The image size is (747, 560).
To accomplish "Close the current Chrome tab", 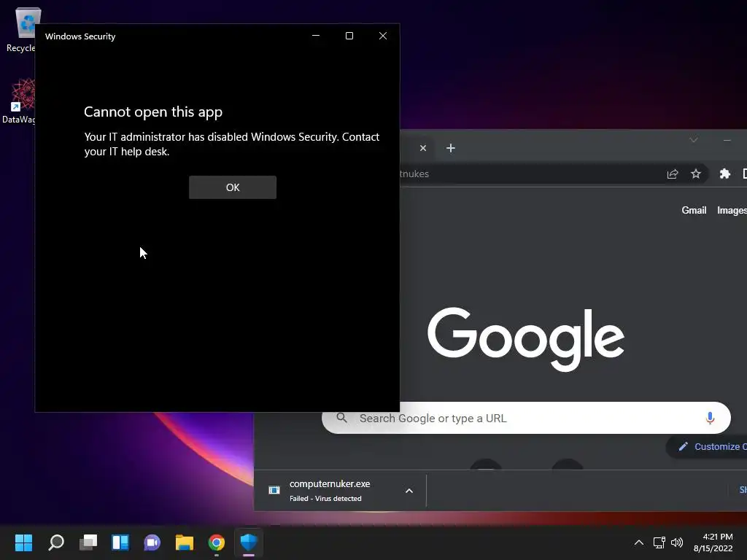I will click(x=423, y=148).
